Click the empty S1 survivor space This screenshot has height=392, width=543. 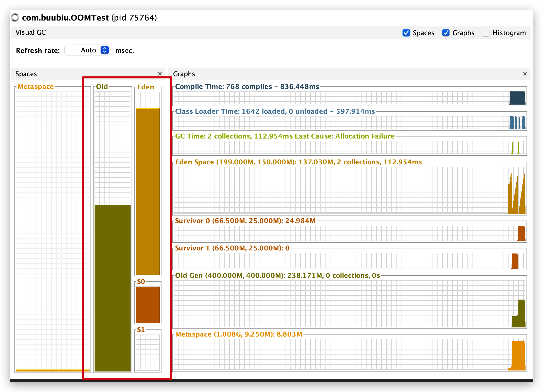pos(148,352)
